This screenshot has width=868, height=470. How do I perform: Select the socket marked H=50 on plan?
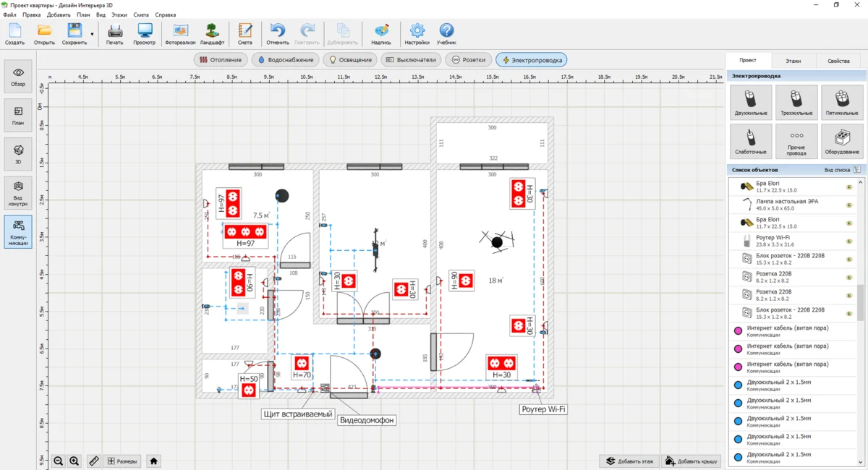(249, 385)
